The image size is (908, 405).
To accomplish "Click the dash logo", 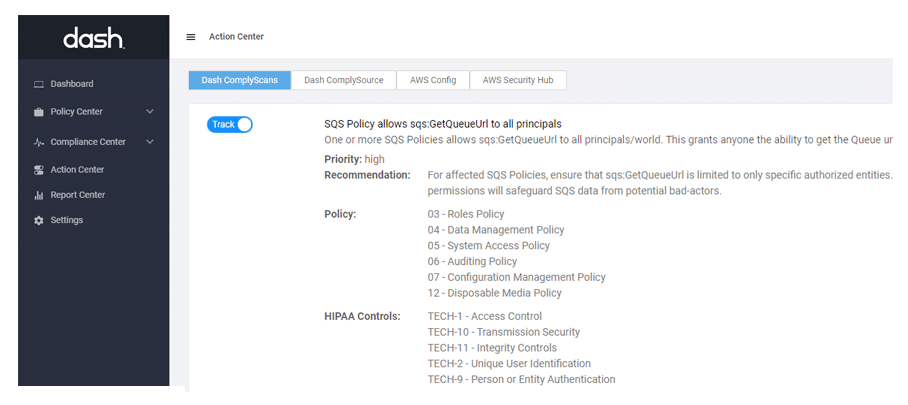I will [93, 38].
